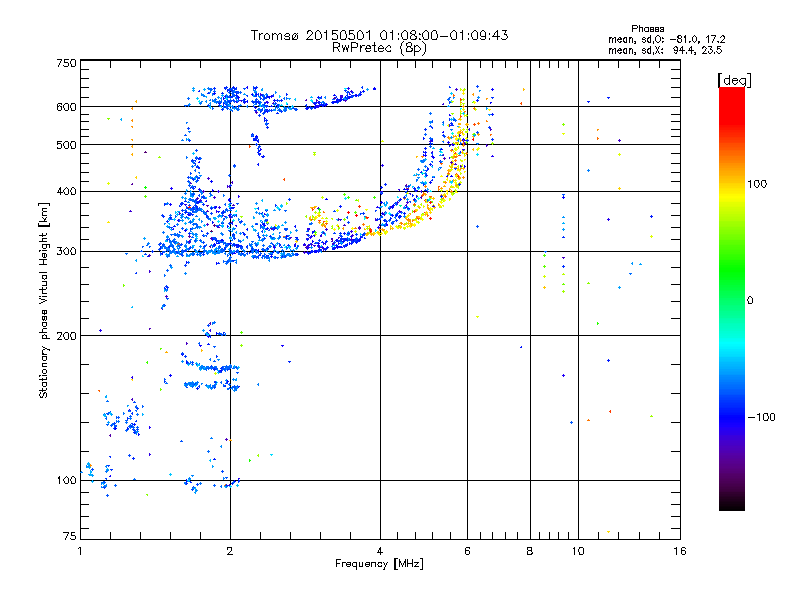Click the x-axis tick label '10'
Viewport: 800px width, 600px height.
[x=578, y=551]
